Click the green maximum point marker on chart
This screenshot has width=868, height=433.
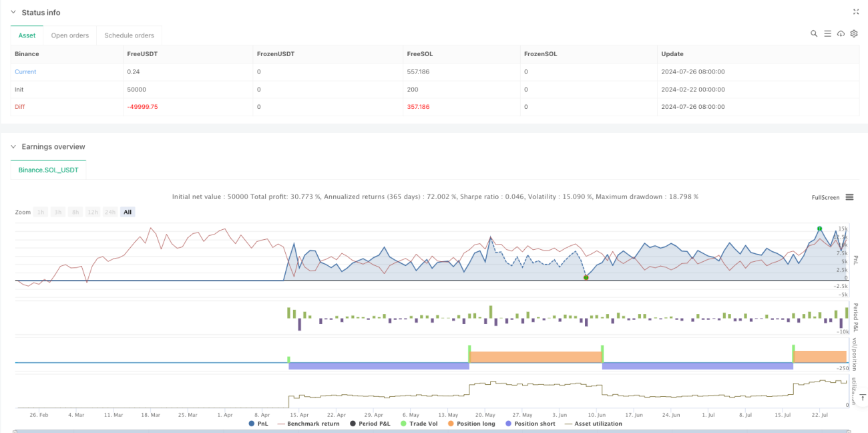click(x=819, y=229)
